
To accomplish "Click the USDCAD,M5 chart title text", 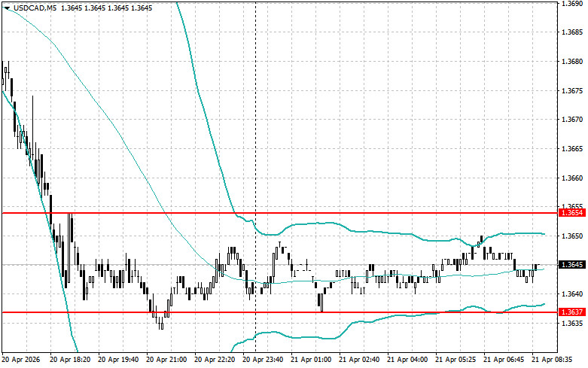I will pyautogui.click(x=35, y=8).
